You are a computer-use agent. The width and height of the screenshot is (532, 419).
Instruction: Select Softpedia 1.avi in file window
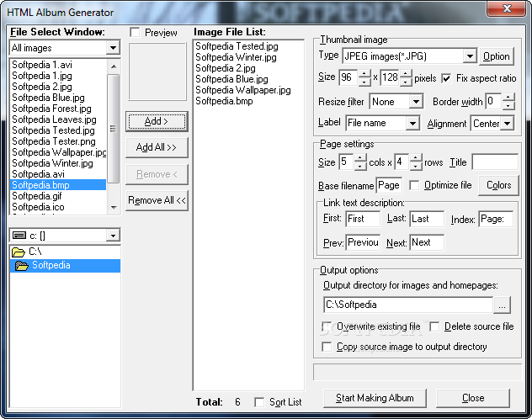[42, 65]
